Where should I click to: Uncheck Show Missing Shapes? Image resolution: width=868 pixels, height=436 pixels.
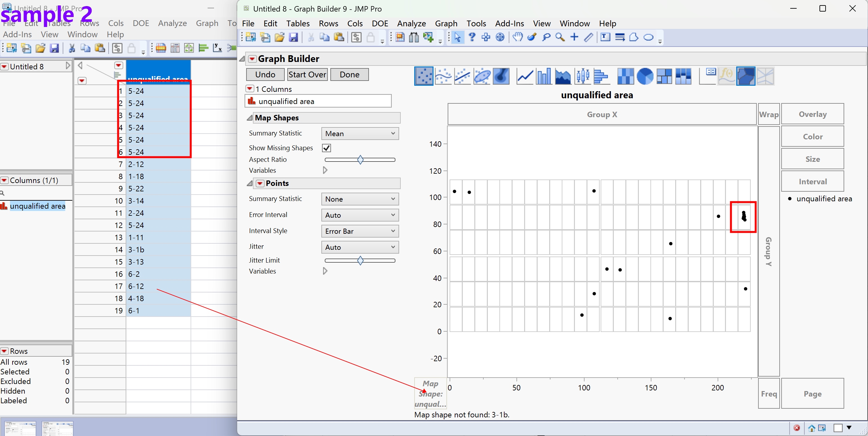pyautogui.click(x=326, y=148)
